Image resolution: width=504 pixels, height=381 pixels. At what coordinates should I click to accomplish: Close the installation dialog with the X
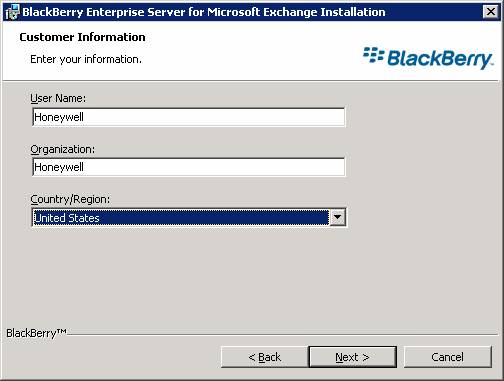click(491, 12)
